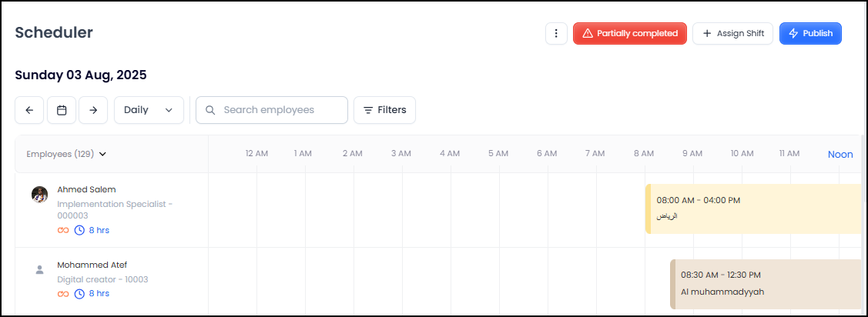Click the orange link icon under Mohammed Atef
Image resolution: width=868 pixels, height=317 pixels.
(x=64, y=293)
